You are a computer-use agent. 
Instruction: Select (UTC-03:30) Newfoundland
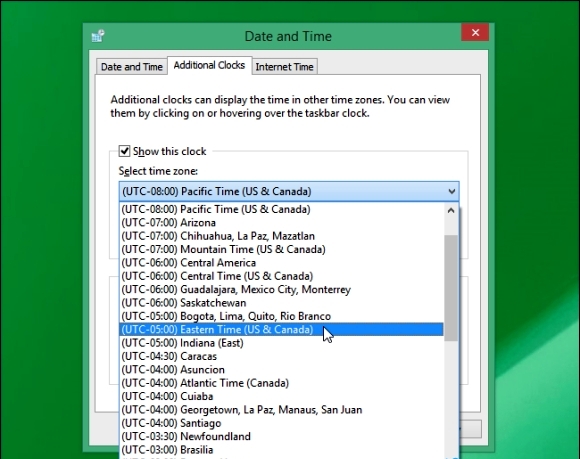click(281, 436)
